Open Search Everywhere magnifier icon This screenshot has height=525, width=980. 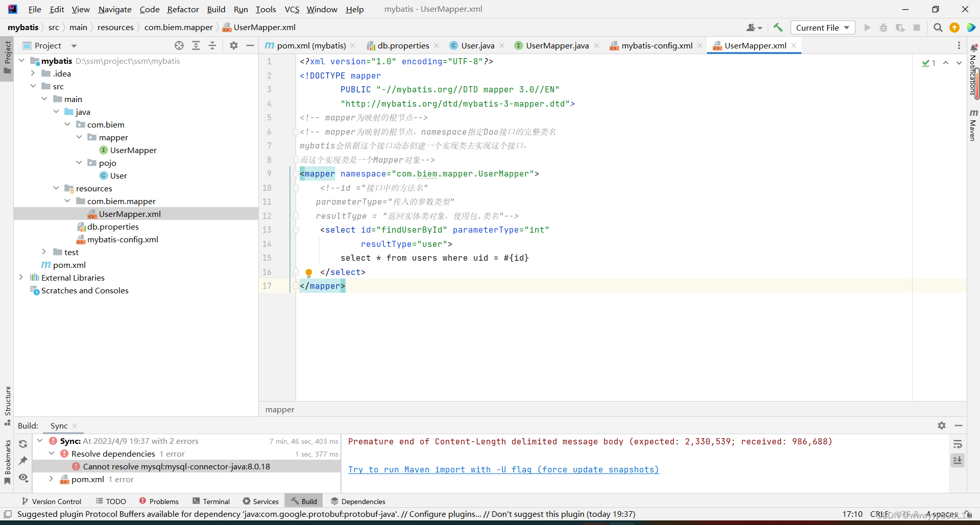[938, 28]
